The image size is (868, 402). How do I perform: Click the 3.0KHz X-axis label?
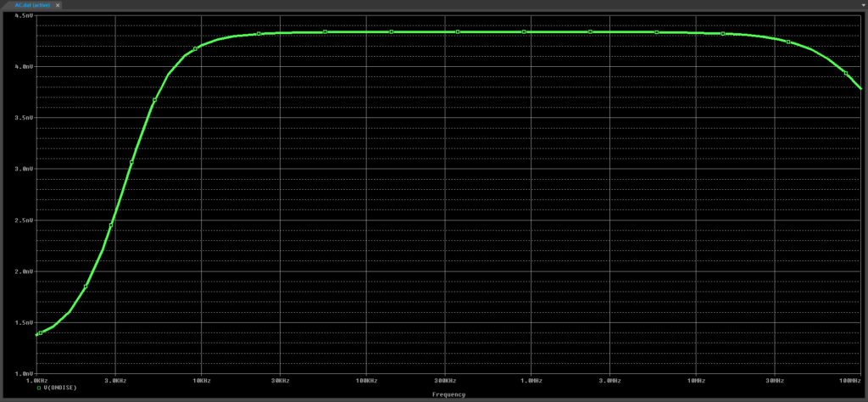(115, 381)
